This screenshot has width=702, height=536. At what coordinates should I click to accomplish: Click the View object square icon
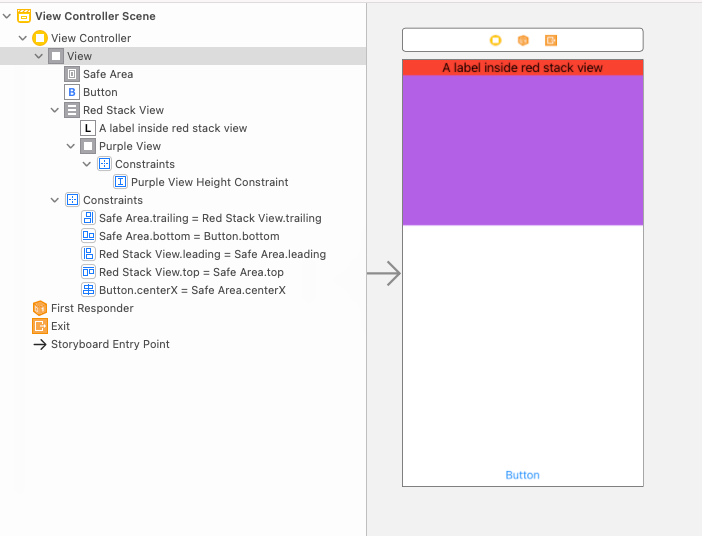click(56, 56)
